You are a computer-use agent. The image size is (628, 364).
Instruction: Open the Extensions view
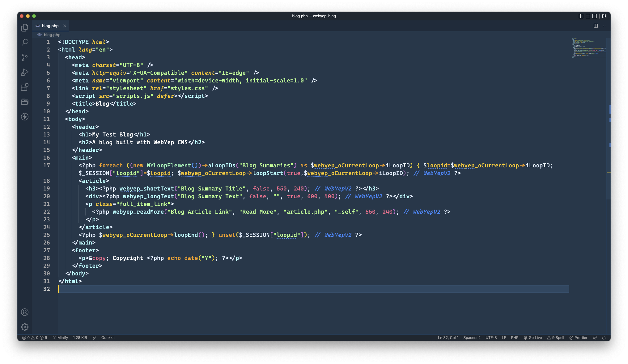(x=25, y=87)
